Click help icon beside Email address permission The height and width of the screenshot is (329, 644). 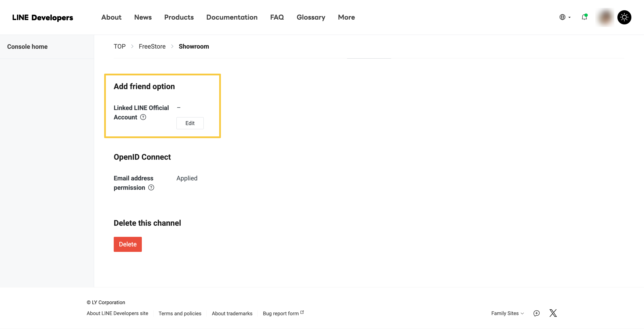[x=151, y=188]
